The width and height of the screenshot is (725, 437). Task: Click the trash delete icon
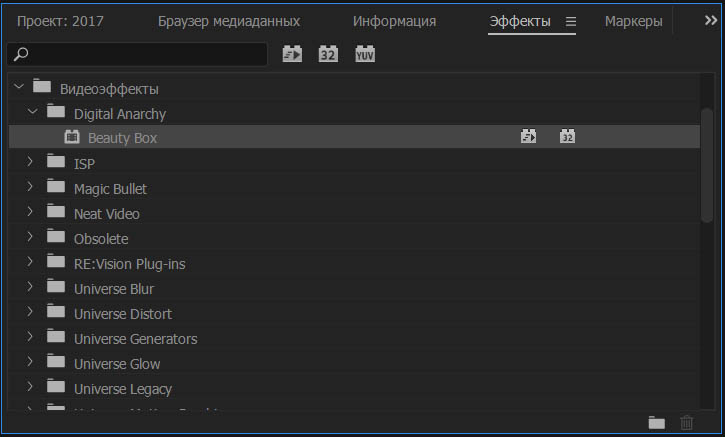coord(687,422)
